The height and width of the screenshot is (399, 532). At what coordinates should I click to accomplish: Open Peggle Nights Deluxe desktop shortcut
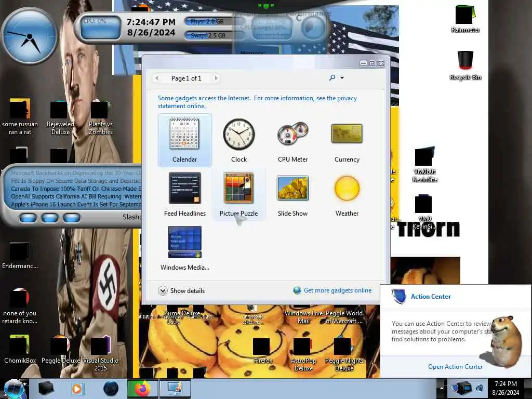click(x=344, y=354)
